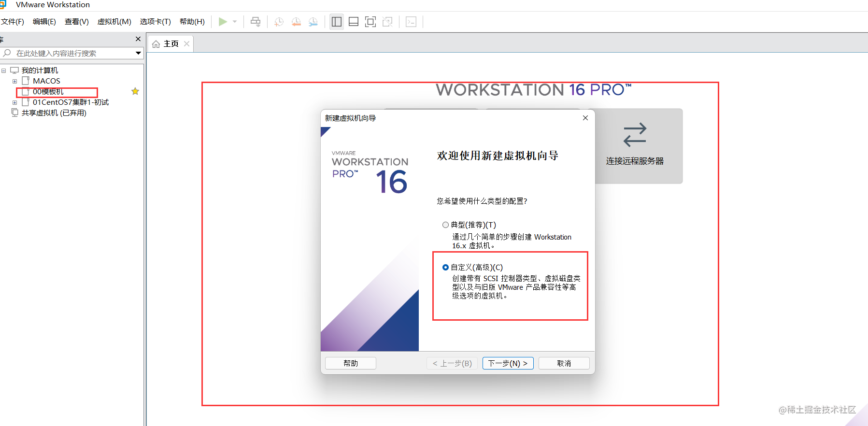Click the 上一步(B) button
This screenshot has height=426, width=868.
[452, 363]
